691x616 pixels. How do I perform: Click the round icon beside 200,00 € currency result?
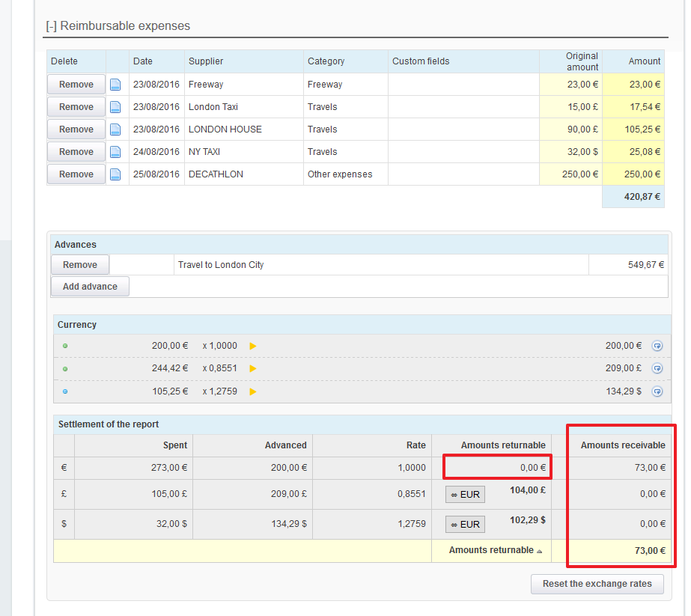[x=657, y=346]
